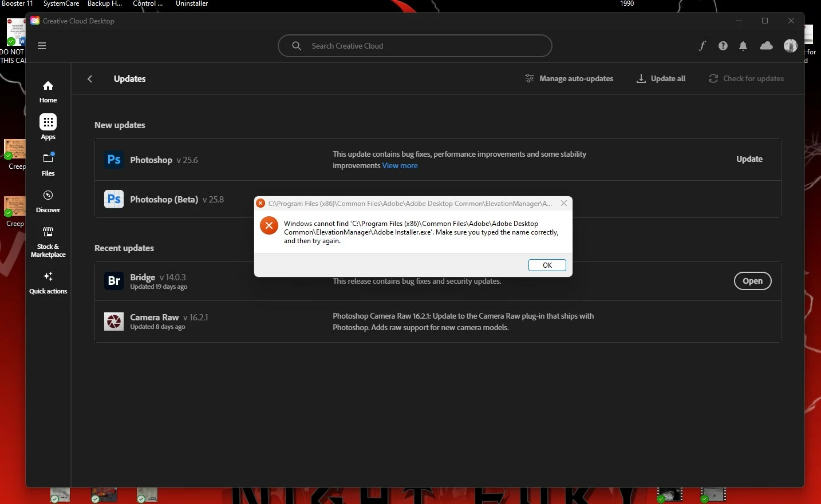
Task: Click the Photoshop (Beta) v 25.8 name
Action: [x=177, y=200]
